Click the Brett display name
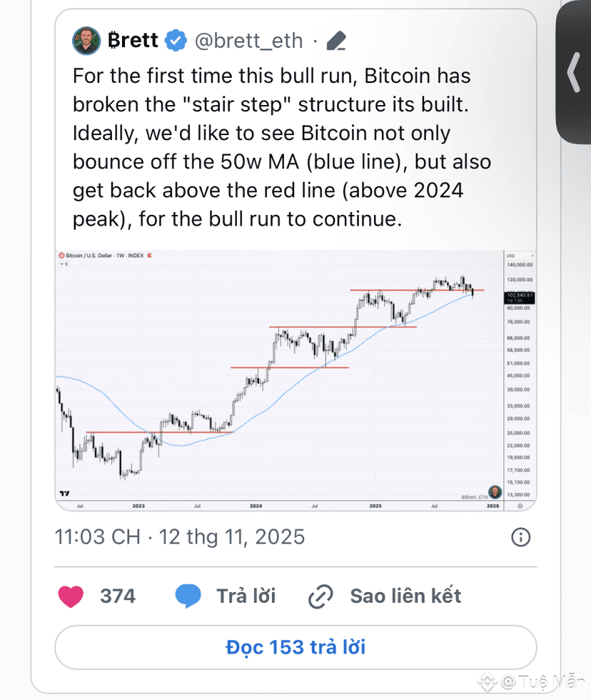The width and height of the screenshot is (591, 700). 133,40
